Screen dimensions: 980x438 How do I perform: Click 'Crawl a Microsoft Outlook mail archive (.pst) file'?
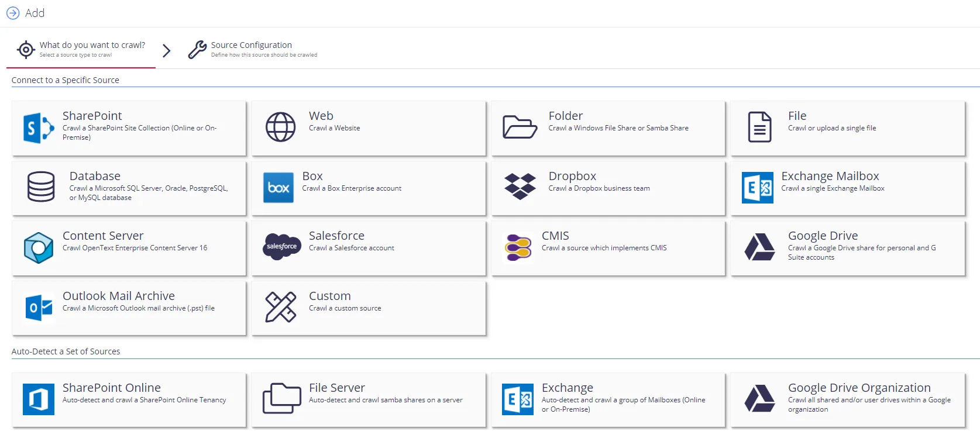[139, 308]
